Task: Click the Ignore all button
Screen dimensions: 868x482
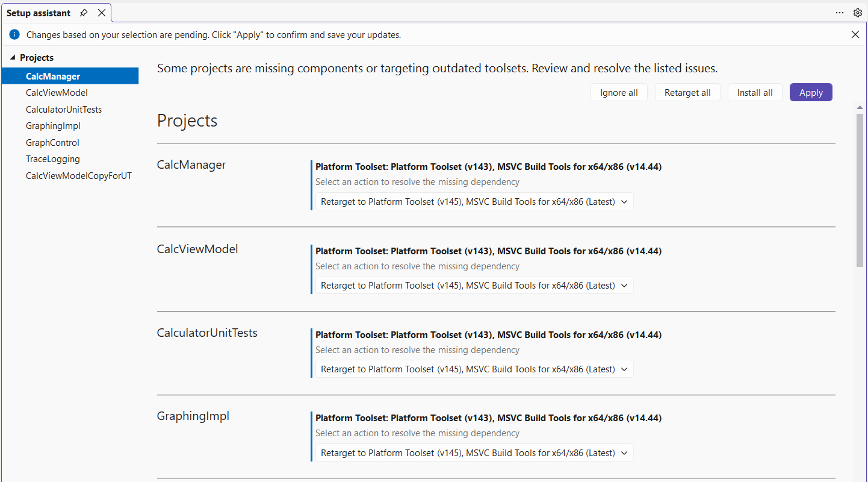Action: 619,92
